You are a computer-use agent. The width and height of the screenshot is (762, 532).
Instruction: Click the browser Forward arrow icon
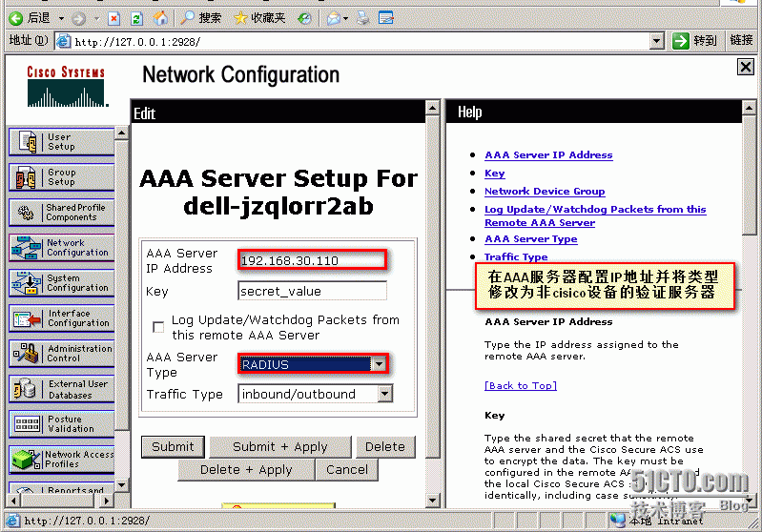78,19
